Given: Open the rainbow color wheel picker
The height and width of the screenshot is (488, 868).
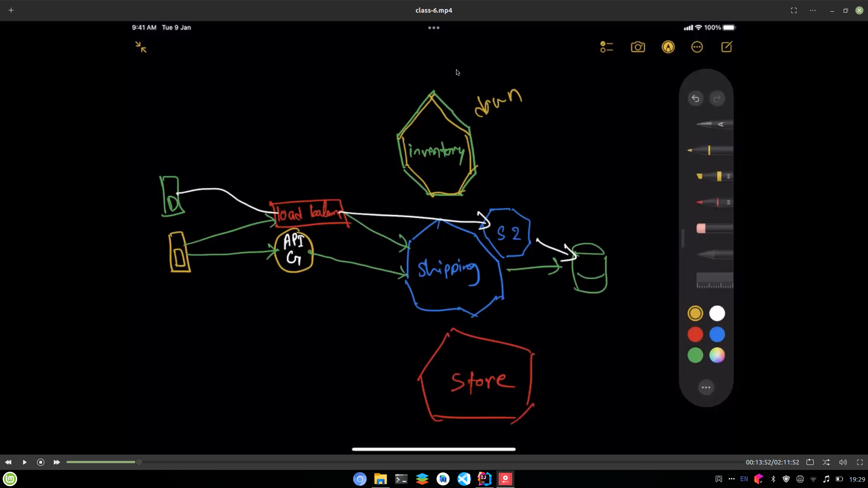Looking at the screenshot, I should pos(717,355).
